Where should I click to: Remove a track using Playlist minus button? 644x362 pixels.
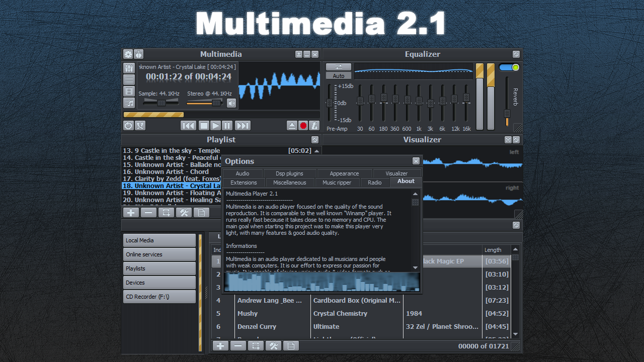[x=148, y=213]
